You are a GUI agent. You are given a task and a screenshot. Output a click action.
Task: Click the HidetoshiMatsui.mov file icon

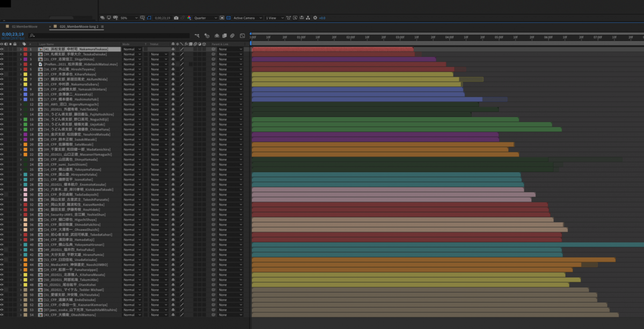point(40,64)
